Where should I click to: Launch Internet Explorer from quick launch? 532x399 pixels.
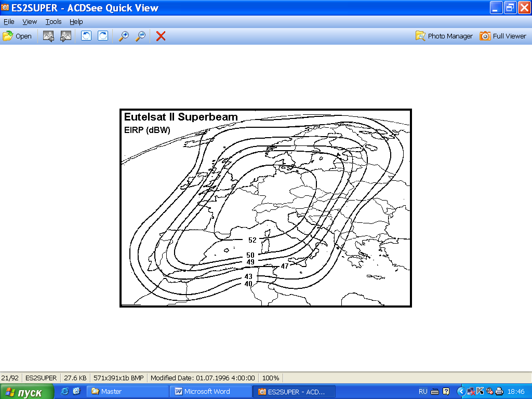(x=64, y=391)
